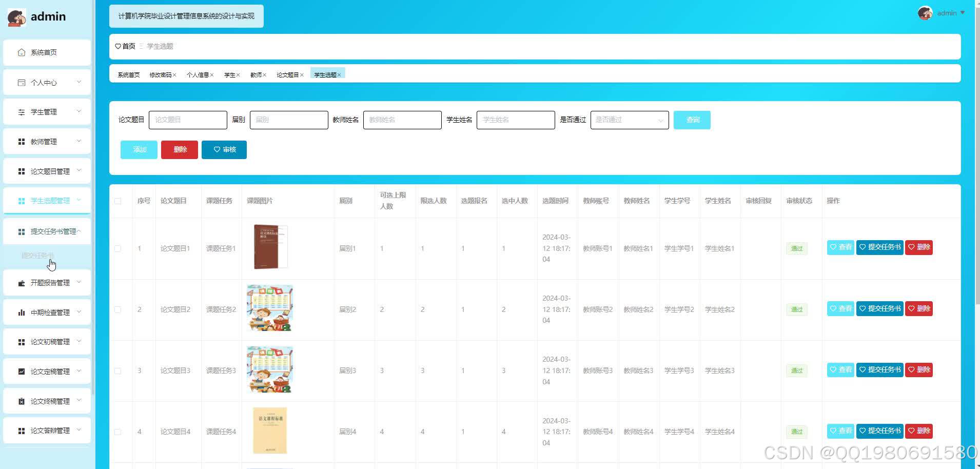The height and width of the screenshot is (469, 980).
Task: Tick the checkbox for row 论文题目4
Action: click(x=118, y=432)
